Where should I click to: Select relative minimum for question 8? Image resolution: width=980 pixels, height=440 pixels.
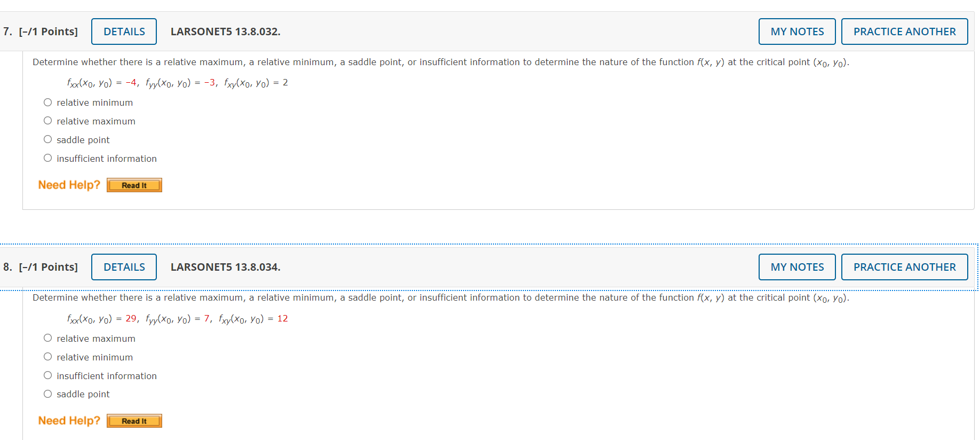click(48, 357)
